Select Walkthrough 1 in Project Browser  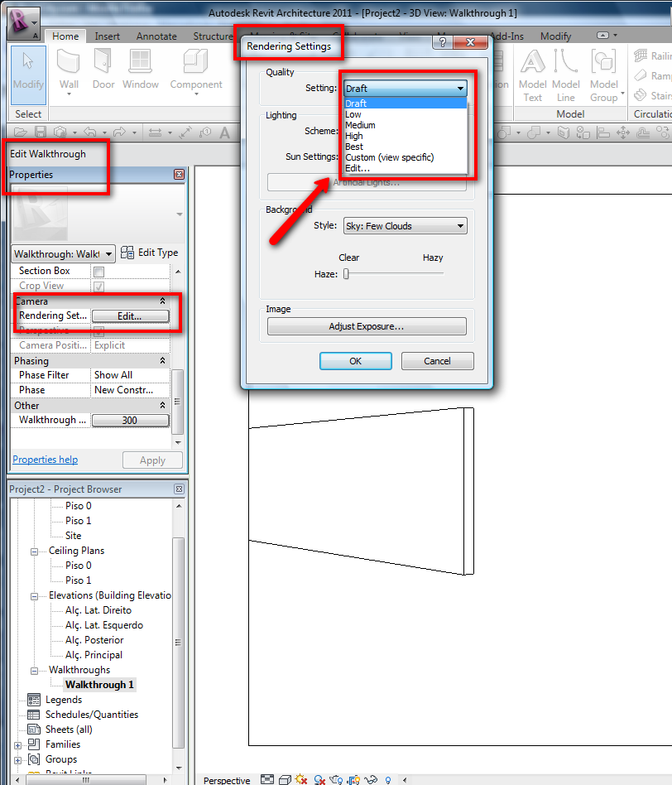tap(99, 684)
